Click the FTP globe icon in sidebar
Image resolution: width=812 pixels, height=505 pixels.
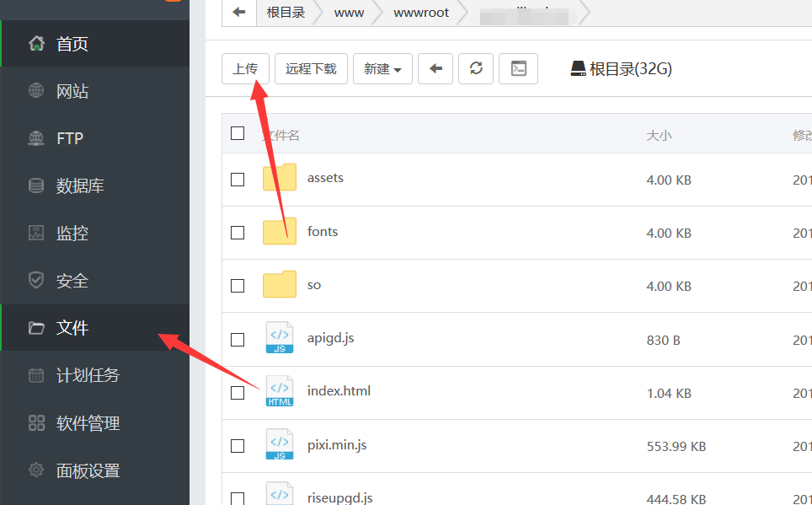36,138
